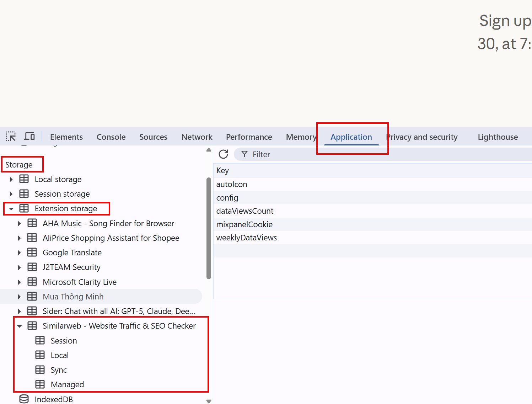Viewport: 532px width, 404px height.
Task: Open Session under Similarweb extension
Action: pos(64,341)
